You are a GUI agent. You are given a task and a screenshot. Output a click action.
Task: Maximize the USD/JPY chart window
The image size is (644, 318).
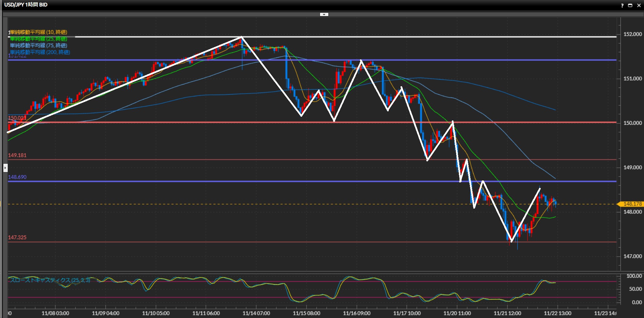630,5
